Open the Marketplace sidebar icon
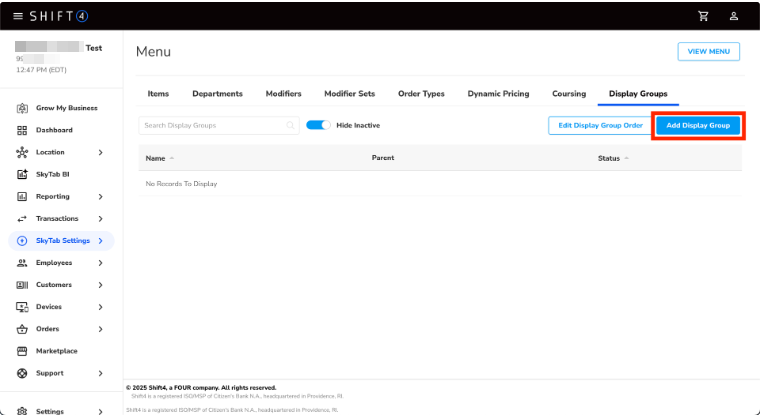Screen dimensions: 764x420 pyautogui.click(x=22, y=351)
